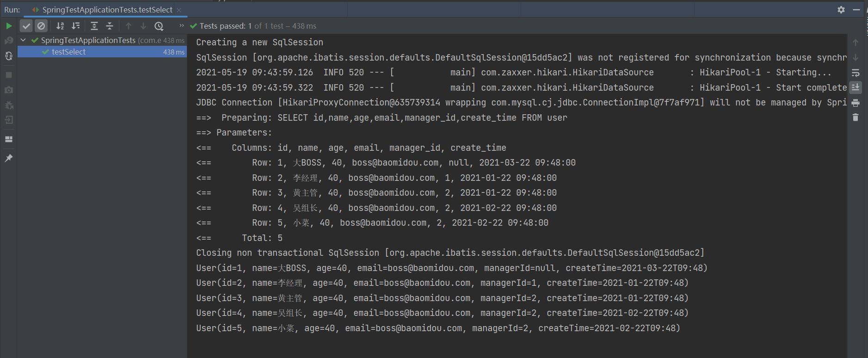Viewport: 868px width, 358px height.
Task: Rerun the test with green play button
Action: point(9,26)
